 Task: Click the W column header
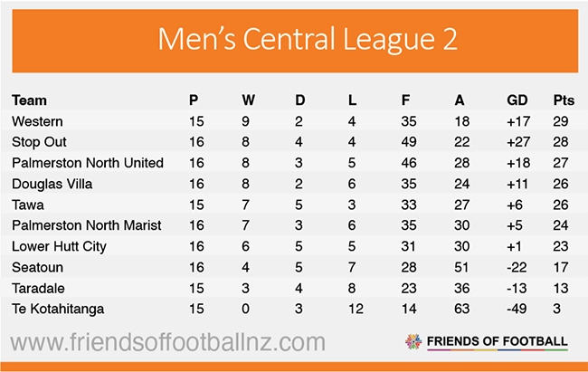(x=250, y=100)
